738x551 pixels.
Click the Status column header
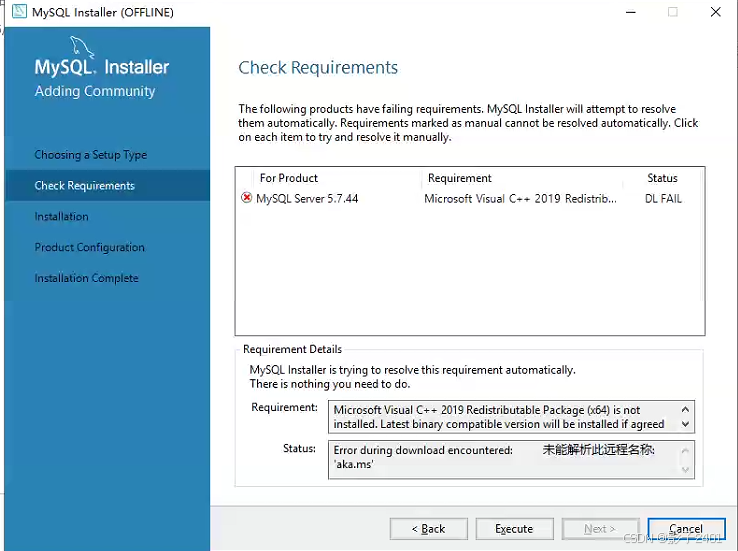[662, 178]
